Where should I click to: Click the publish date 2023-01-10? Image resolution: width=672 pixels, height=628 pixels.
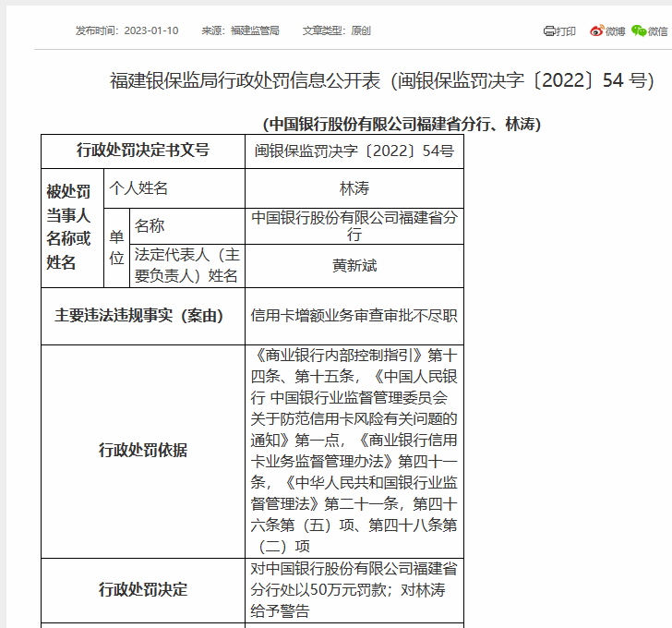pyautogui.click(x=151, y=30)
